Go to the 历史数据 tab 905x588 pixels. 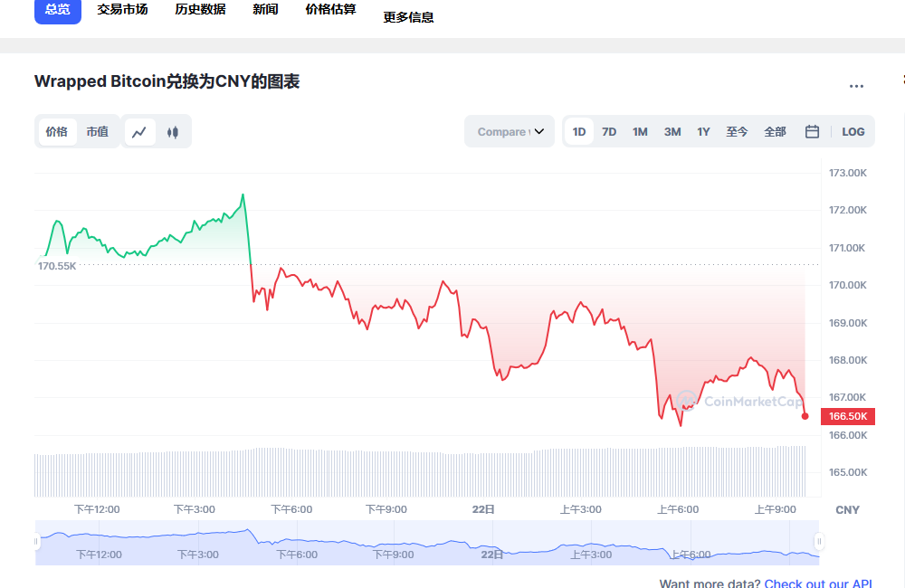(x=200, y=10)
